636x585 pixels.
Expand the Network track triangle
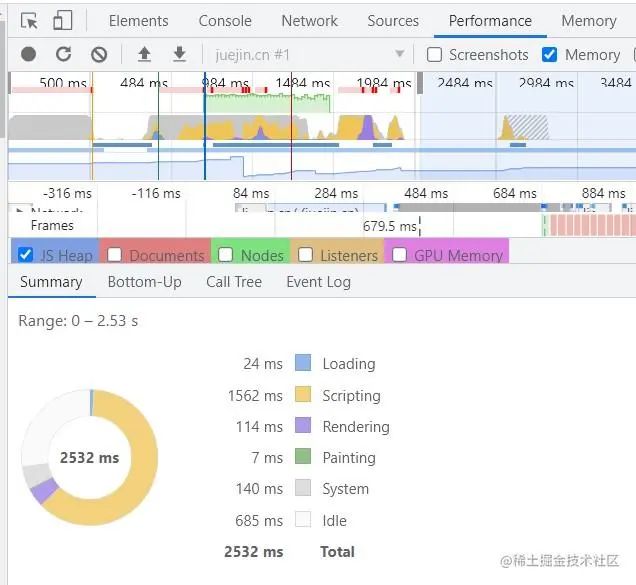pyautogui.click(x=19, y=210)
